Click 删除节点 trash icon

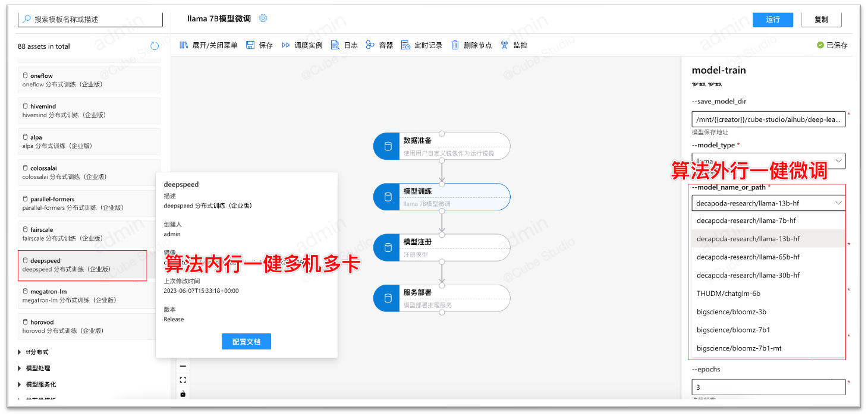[455, 45]
